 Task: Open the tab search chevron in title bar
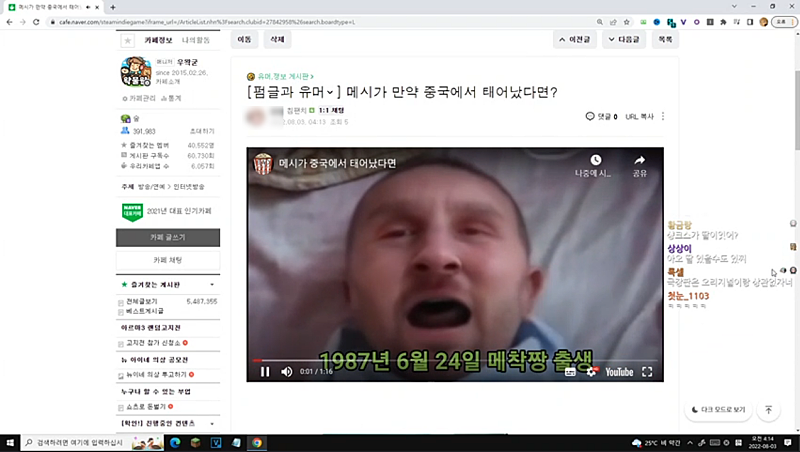pos(734,7)
